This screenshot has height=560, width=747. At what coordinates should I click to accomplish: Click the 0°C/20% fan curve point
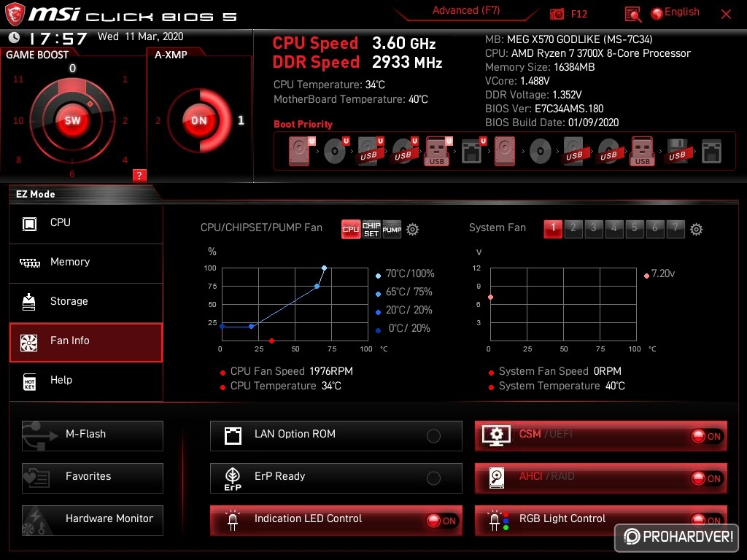[222, 326]
